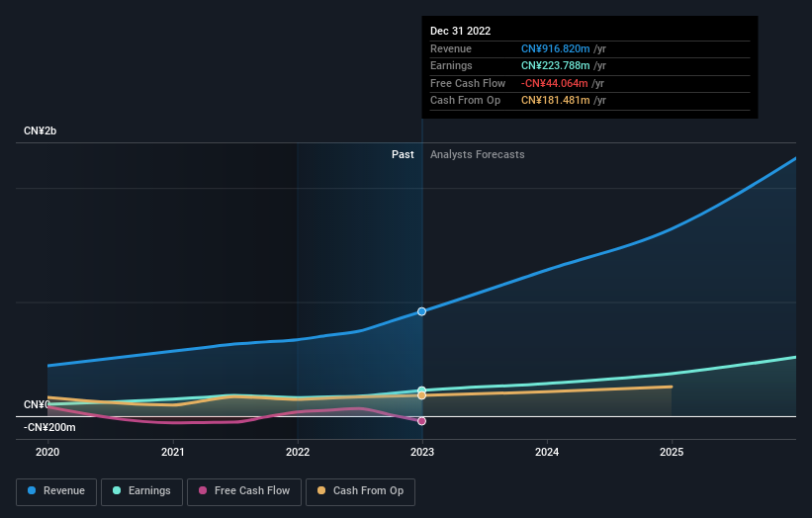This screenshot has height=518, width=812.
Task: Click the -CN¥200m y-axis label
Action: point(49,427)
